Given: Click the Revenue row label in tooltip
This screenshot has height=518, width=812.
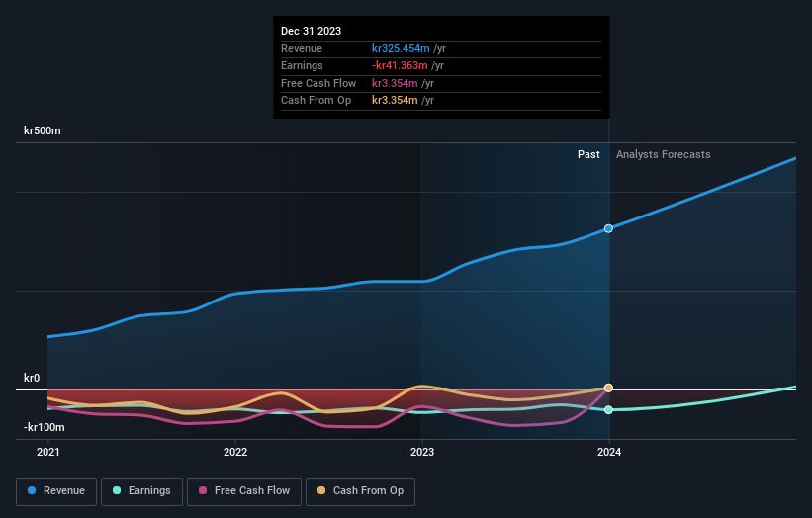Looking at the screenshot, I should click(302, 48).
